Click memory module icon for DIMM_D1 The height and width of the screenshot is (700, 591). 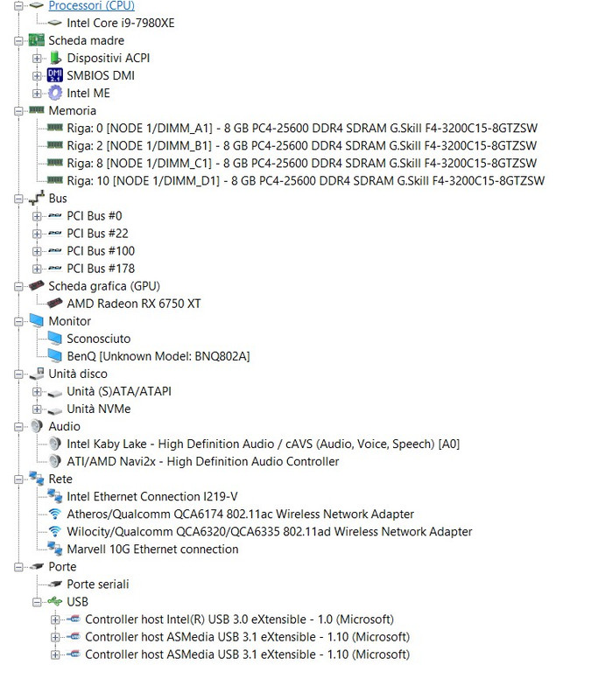click(55, 180)
